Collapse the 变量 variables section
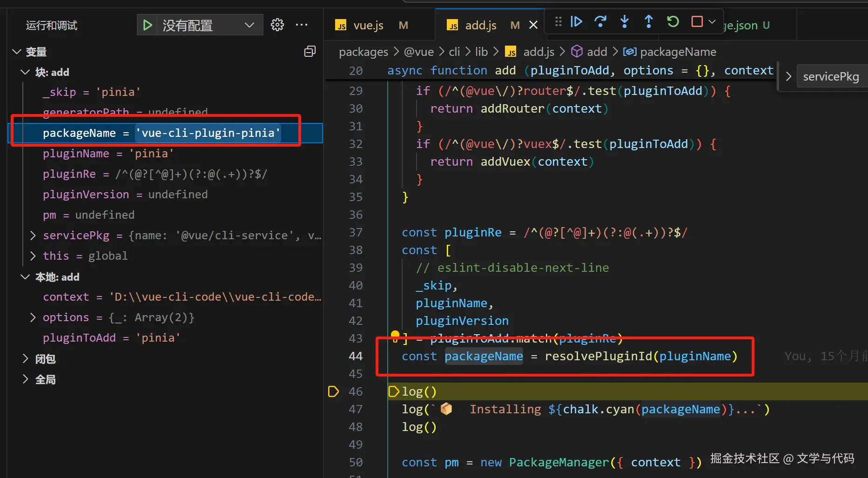The width and height of the screenshot is (868, 478). pyautogui.click(x=17, y=52)
